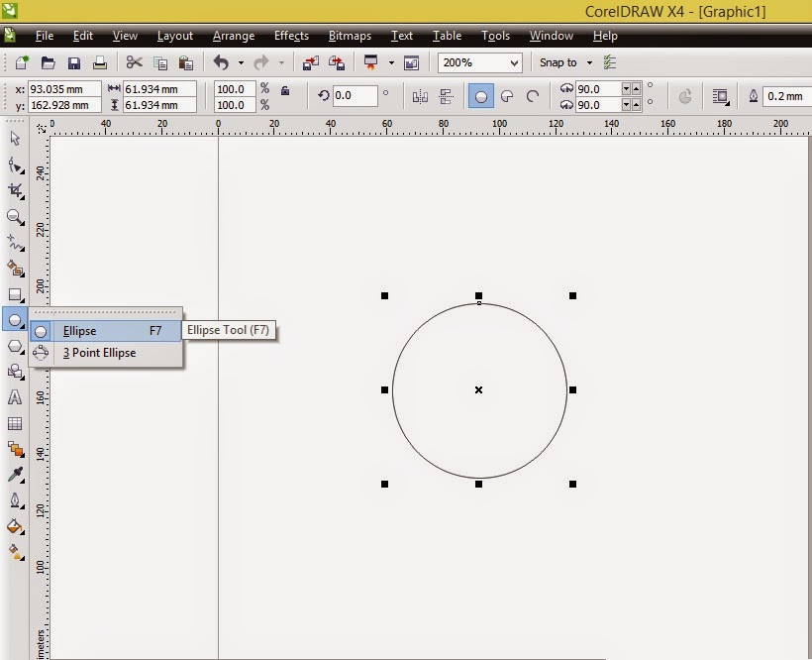Select the Interactive Blend tool
The width and height of the screenshot is (812, 660).
[x=16, y=449]
